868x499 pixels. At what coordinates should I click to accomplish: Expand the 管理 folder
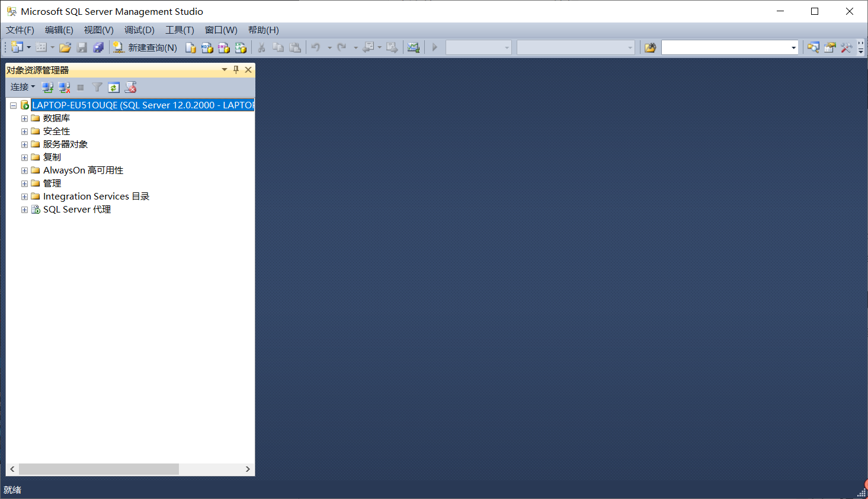click(x=24, y=183)
